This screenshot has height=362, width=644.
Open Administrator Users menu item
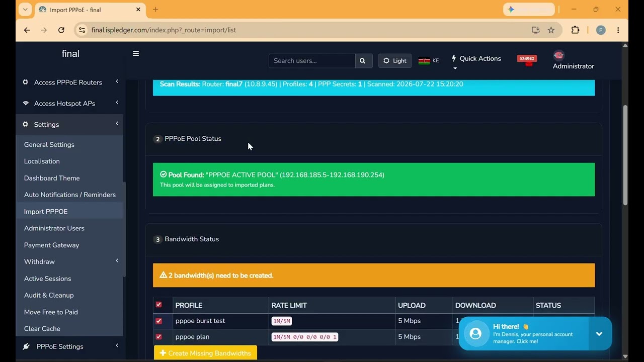coord(54,228)
